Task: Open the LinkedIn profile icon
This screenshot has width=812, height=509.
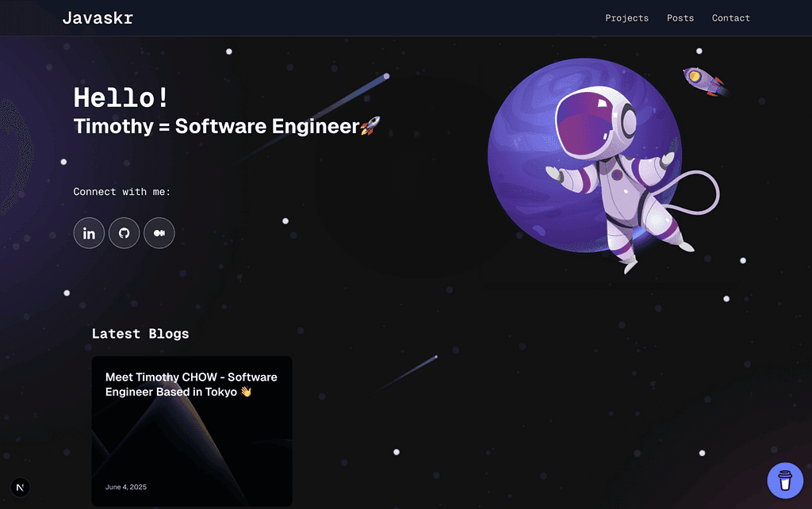Action: click(89, 233)
